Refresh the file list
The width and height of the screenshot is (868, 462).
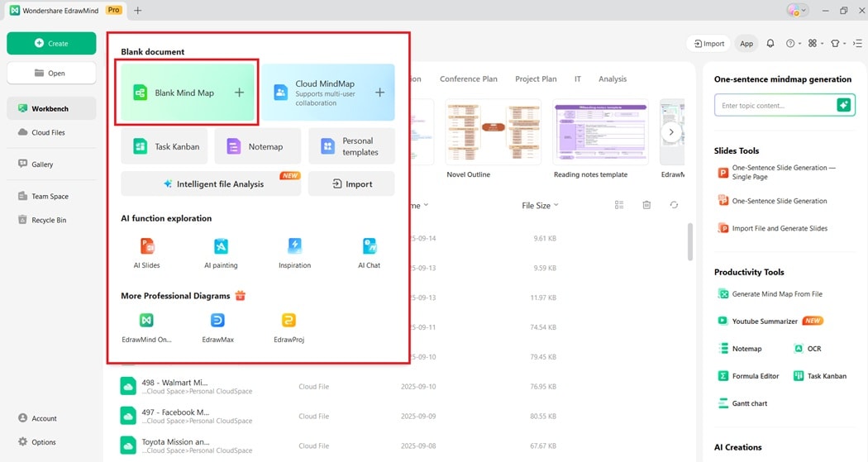click(674, 205)
